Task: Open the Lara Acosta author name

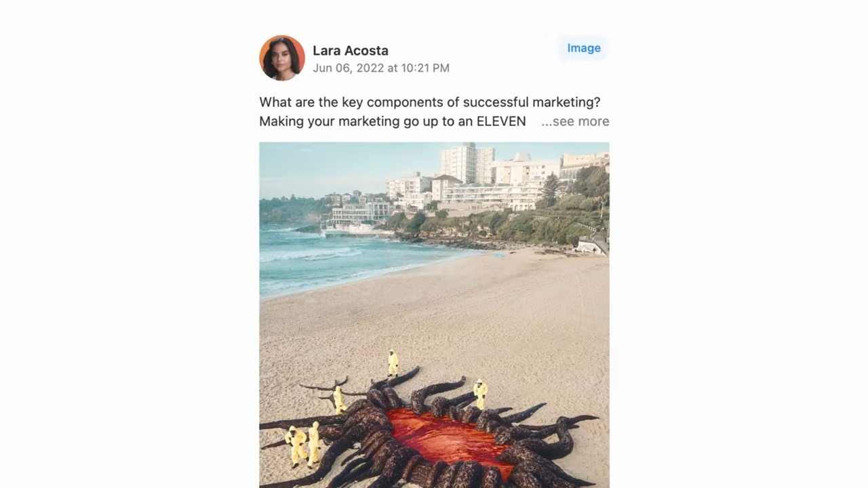Action: [351, 50]
